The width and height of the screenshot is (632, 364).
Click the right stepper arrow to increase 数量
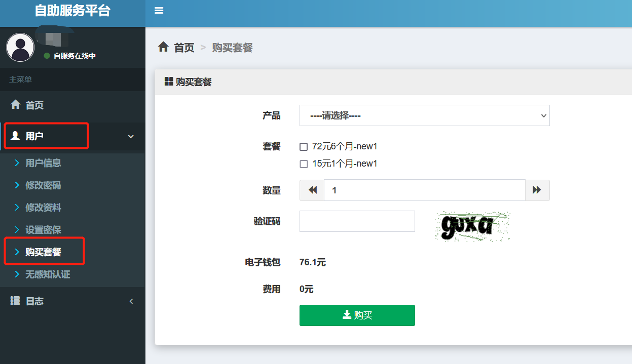pyautogui.click(x=537, y=190)
